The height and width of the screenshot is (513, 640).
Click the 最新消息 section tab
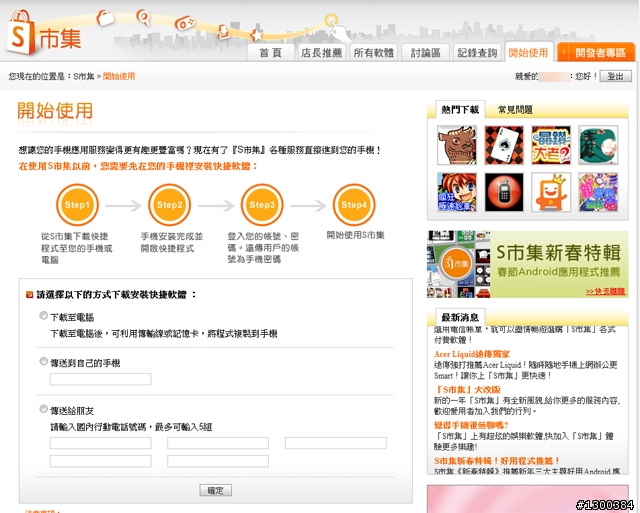(x=460, y=317)
